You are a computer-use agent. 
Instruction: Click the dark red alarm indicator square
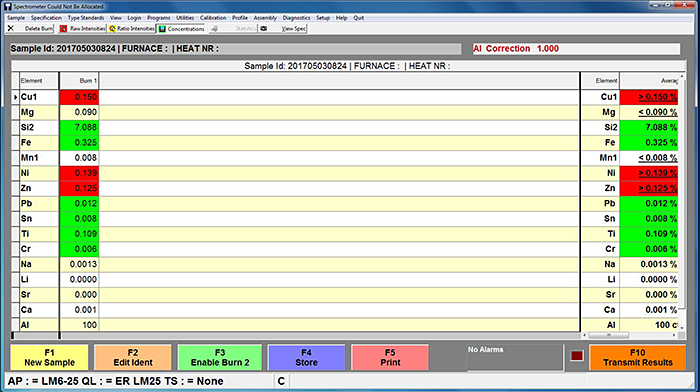click(x=577, y=356)
